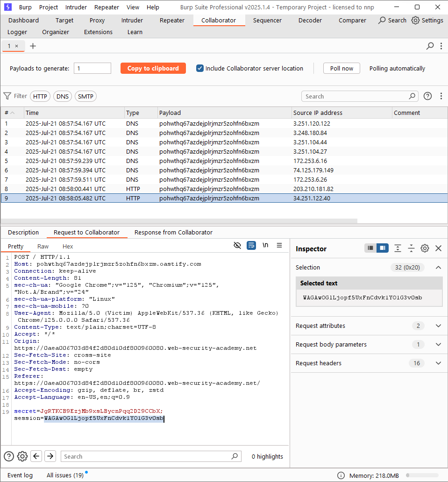Open the Event log
This screenshot has height=482, width=448.
pos(20,475)
